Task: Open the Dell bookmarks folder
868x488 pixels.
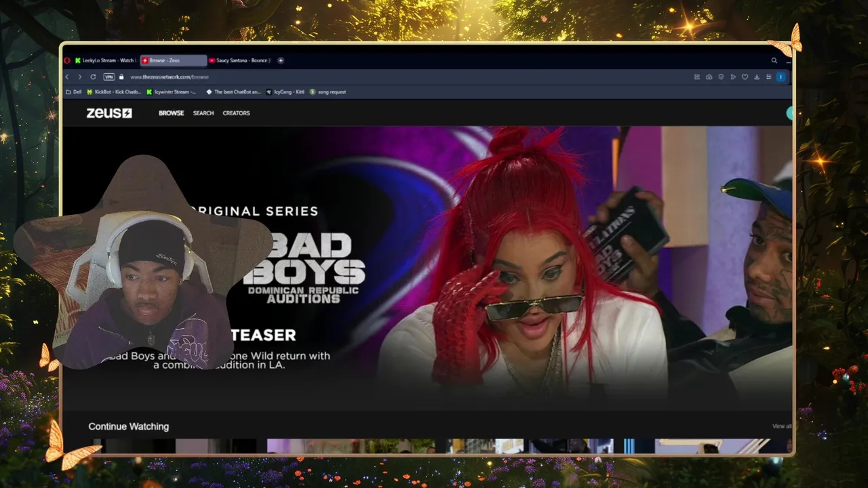Action: coord(73,91)
